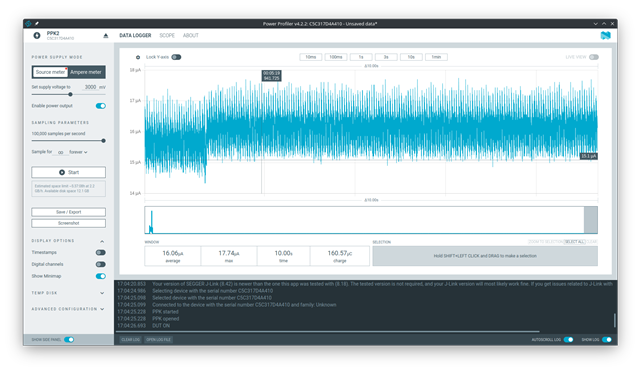Viewport: 640px width, 372px height.
Task: Select Ampere meter mode
Action: [86, 72]
